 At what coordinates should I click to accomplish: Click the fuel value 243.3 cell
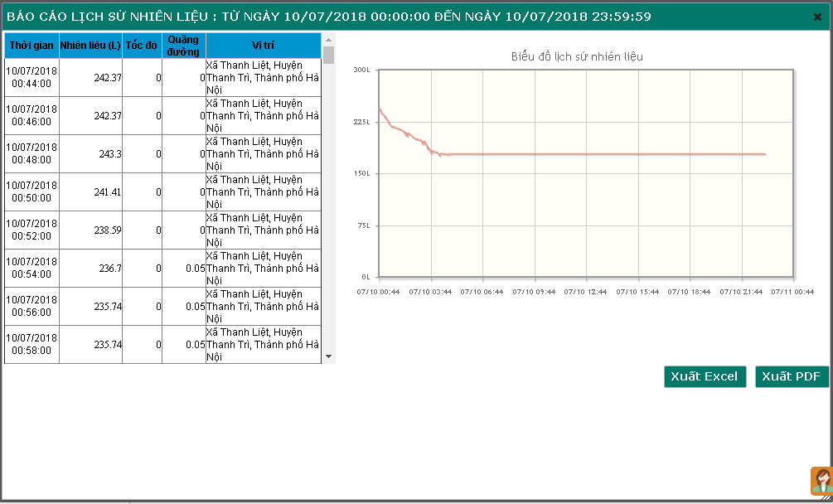[90, 154]
